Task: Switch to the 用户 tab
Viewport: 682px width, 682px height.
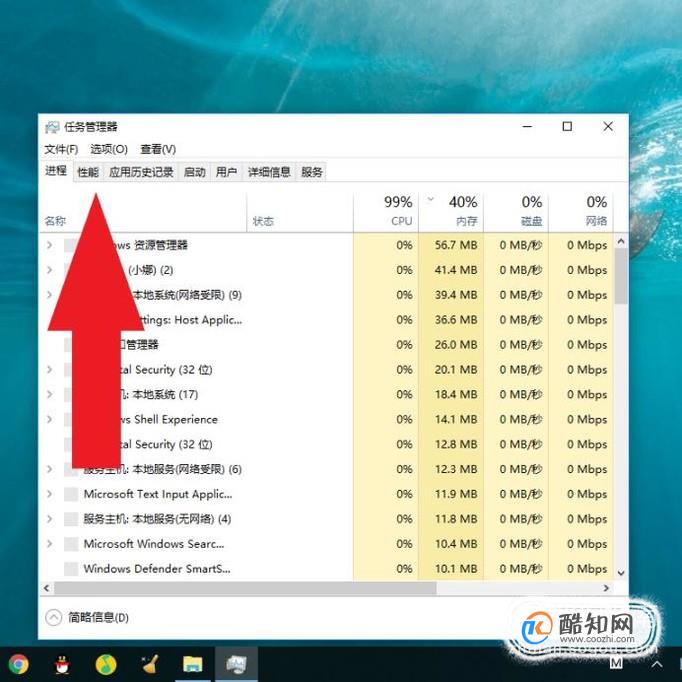Action: (226, 172)
